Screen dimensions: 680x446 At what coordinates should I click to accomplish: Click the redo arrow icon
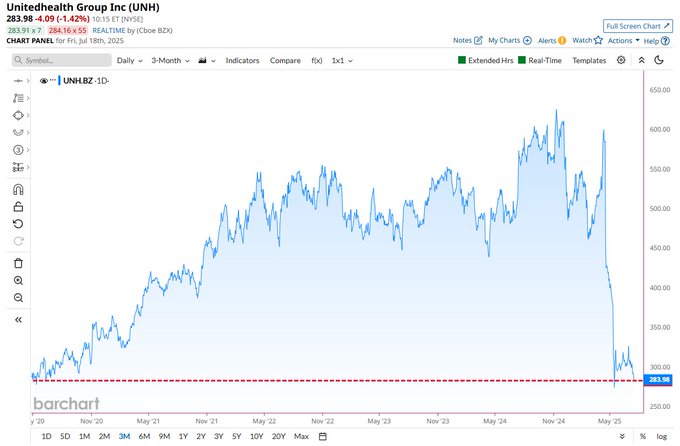18,241
